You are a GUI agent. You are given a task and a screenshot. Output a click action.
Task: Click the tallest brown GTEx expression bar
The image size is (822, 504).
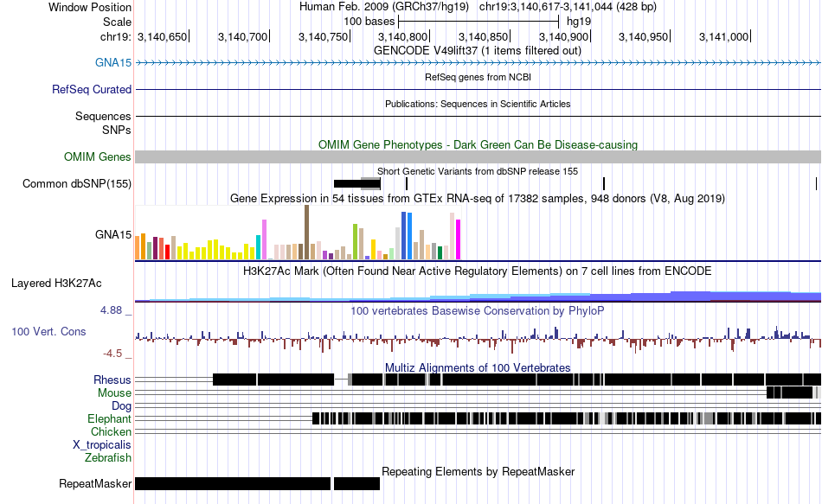click(x=306, y=233)
